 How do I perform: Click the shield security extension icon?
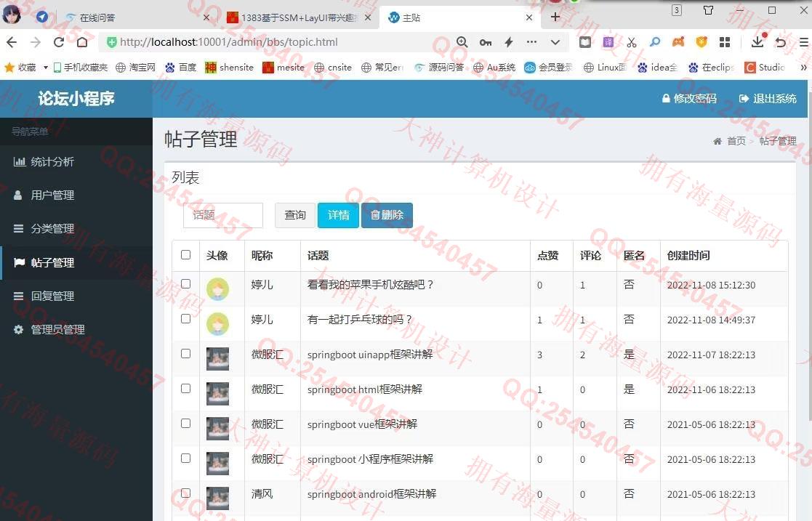[702, 42]
